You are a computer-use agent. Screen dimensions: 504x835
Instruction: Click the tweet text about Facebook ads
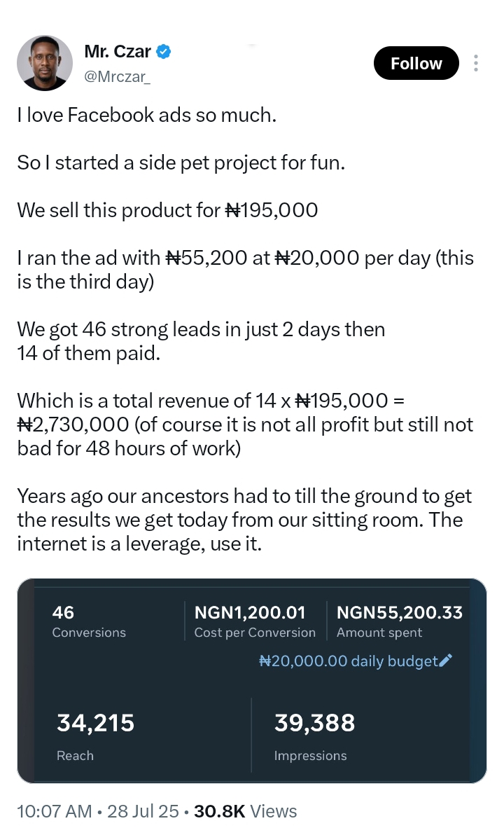[x=245, y=329]
